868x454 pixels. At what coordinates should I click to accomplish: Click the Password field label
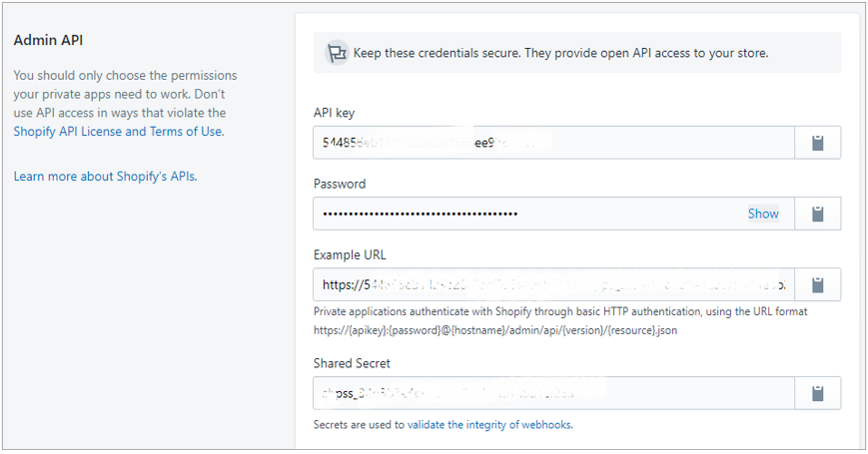[340, 184]
